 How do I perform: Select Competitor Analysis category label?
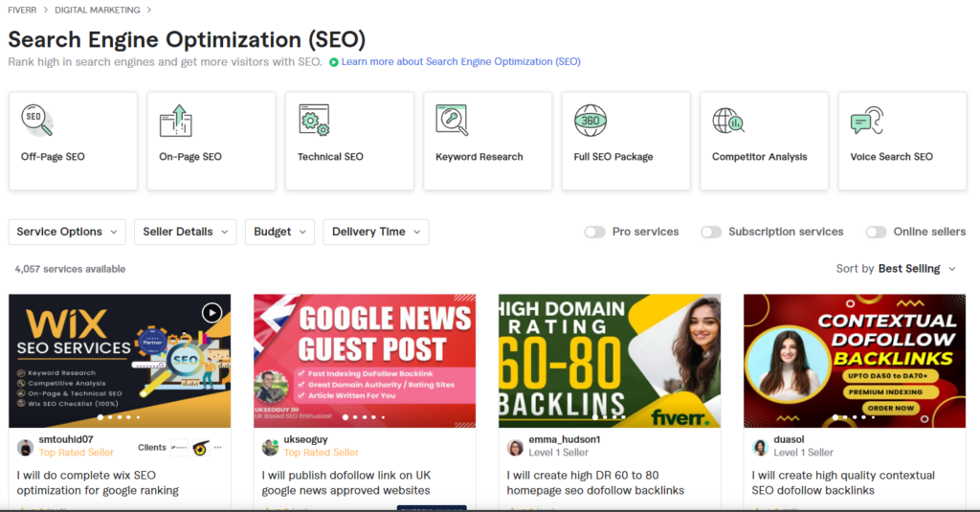pos(759,157)
